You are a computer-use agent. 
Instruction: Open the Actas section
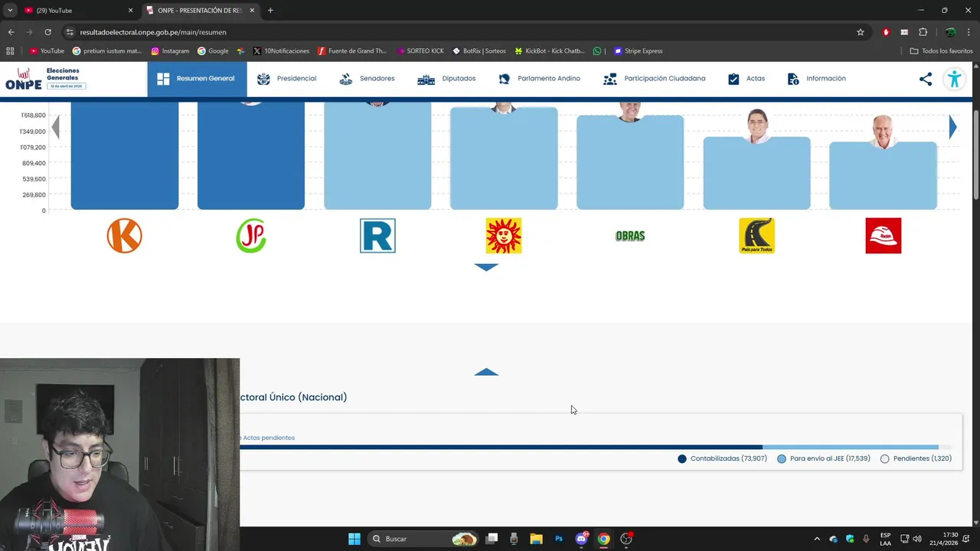[746, 79]
